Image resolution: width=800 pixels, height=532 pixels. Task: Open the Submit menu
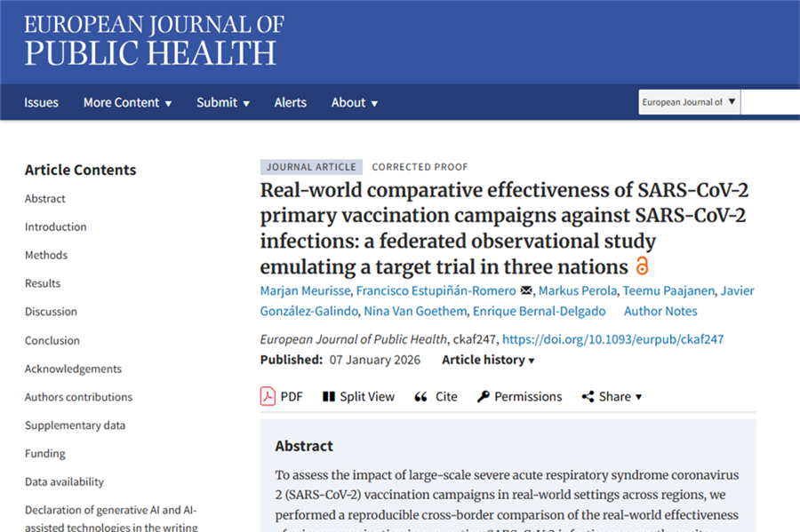222,102
